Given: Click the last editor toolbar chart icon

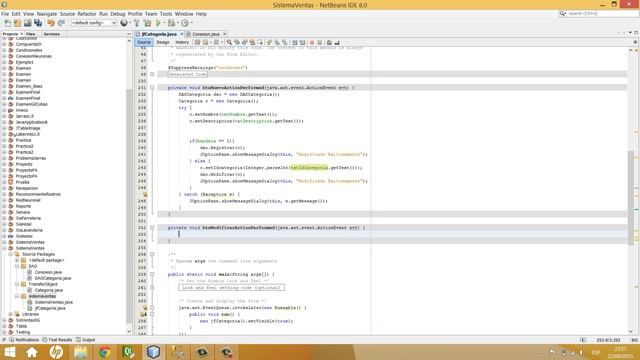Looking at the screenshot, I should click(x=337, y=42).
